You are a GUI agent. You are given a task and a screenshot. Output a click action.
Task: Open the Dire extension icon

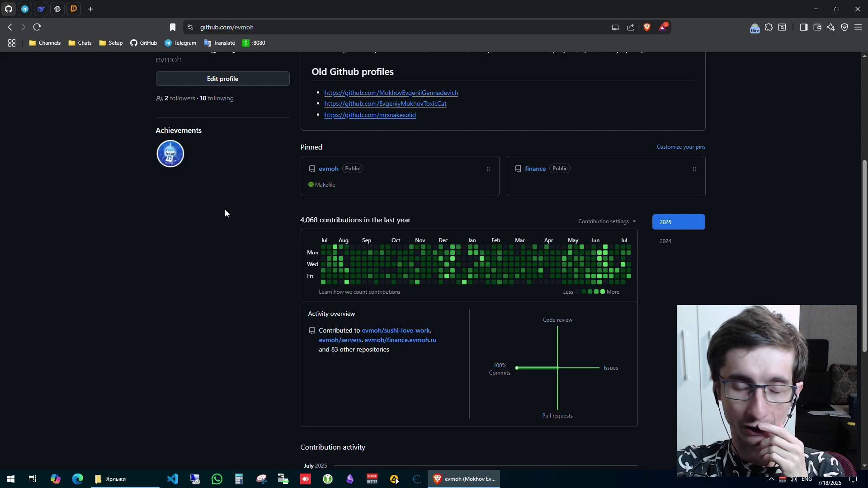(755, 28)
